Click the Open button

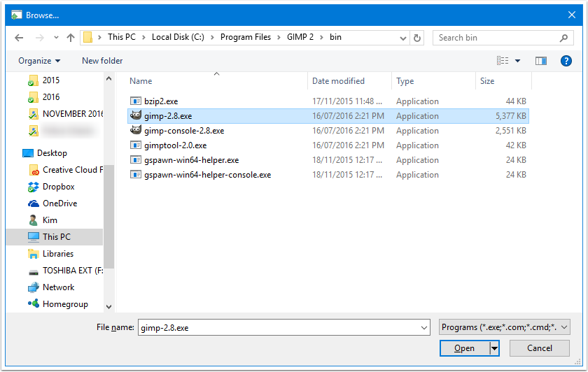465,348
